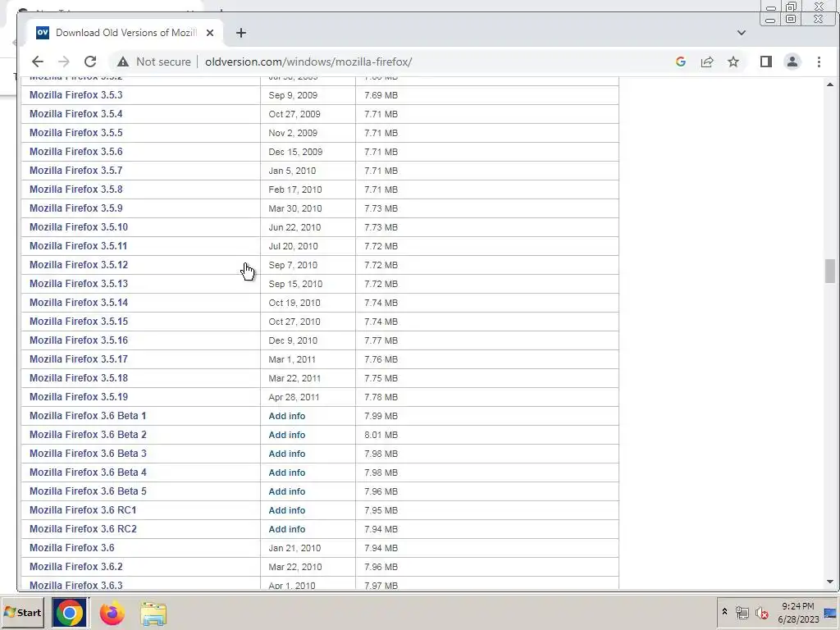Open Mozilla Firefox 3.5.13 link
The image size is (840, 630).
(x=79, y=283)
